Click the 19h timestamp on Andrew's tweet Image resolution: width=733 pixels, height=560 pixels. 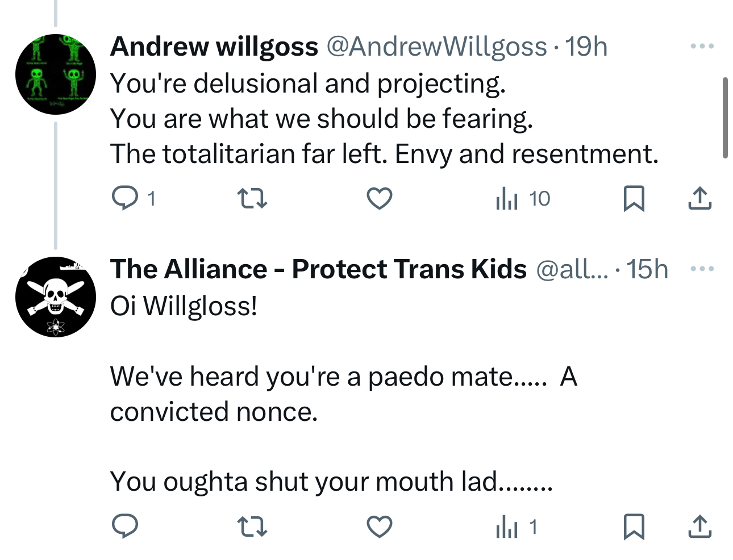click(x=586, y=46)
